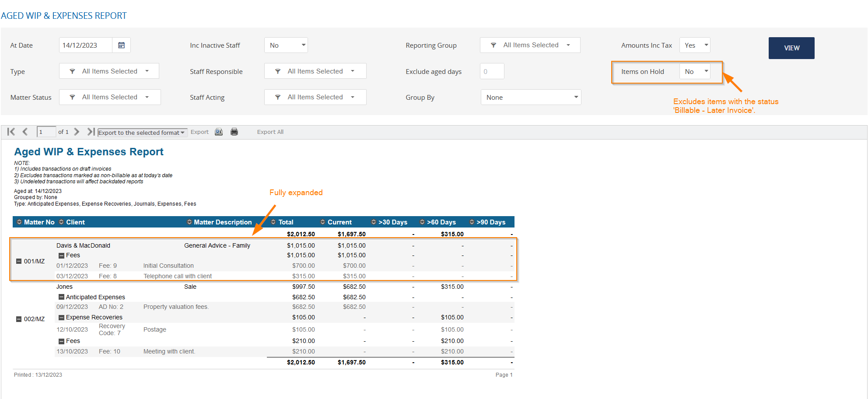Click the page number input field
868x399 pixels.
(x=46, y=132)
